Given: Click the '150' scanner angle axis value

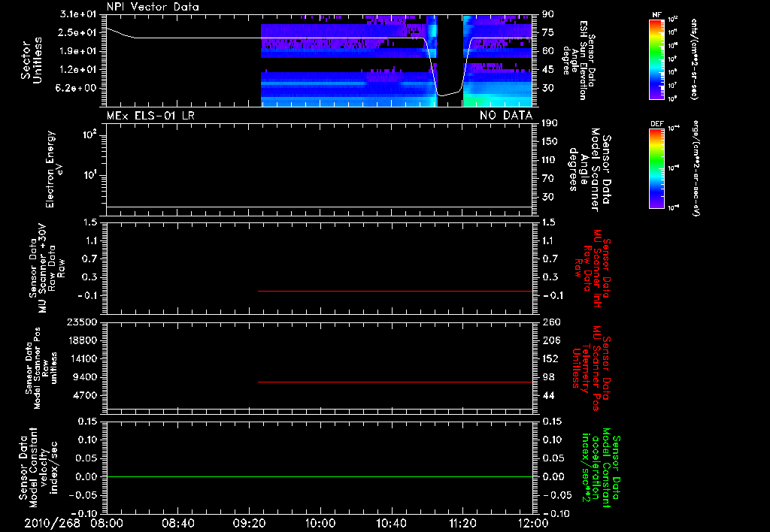Looking at the screenshot, I should (550, 142).
